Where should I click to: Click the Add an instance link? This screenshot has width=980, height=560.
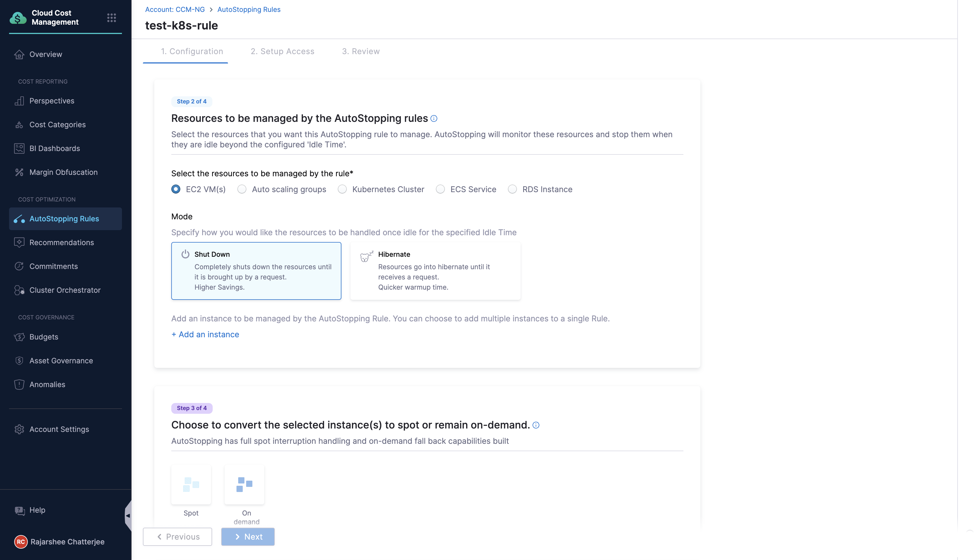pos(205,334)
